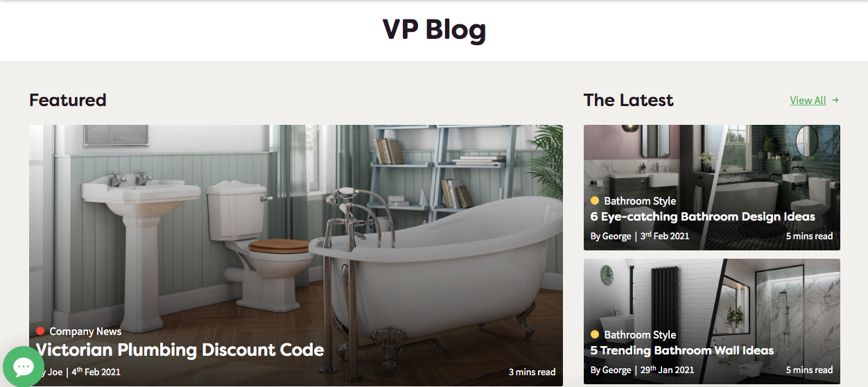Select Bathroom Style label on Wall Ideas card
The image size is (868, 387).
click(x=640, y=335)
